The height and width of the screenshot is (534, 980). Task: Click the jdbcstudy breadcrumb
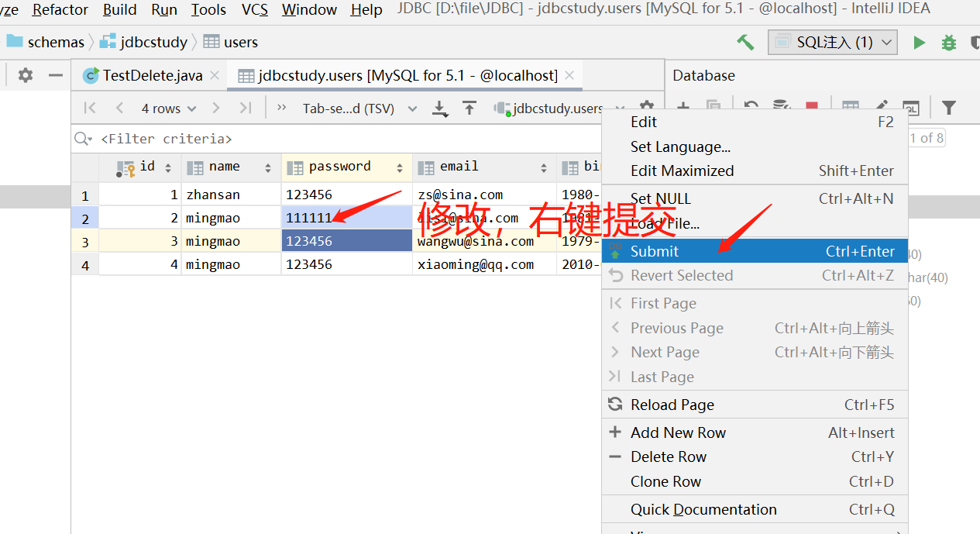pos(144,42)
